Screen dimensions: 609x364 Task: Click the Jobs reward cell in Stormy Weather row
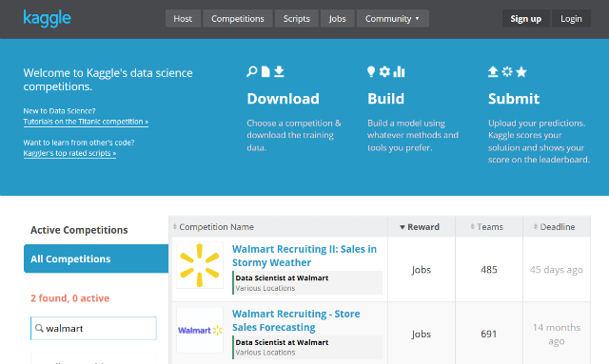coord(422,270)
